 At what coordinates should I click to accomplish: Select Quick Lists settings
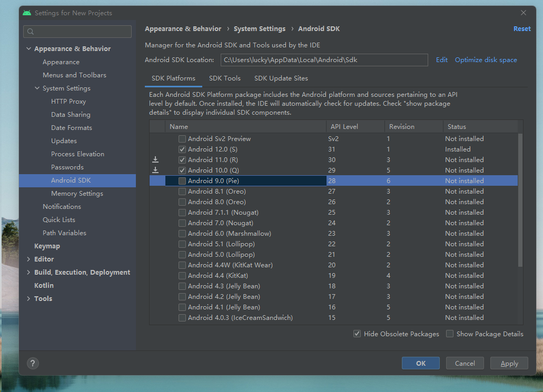[x=59, y=220]
